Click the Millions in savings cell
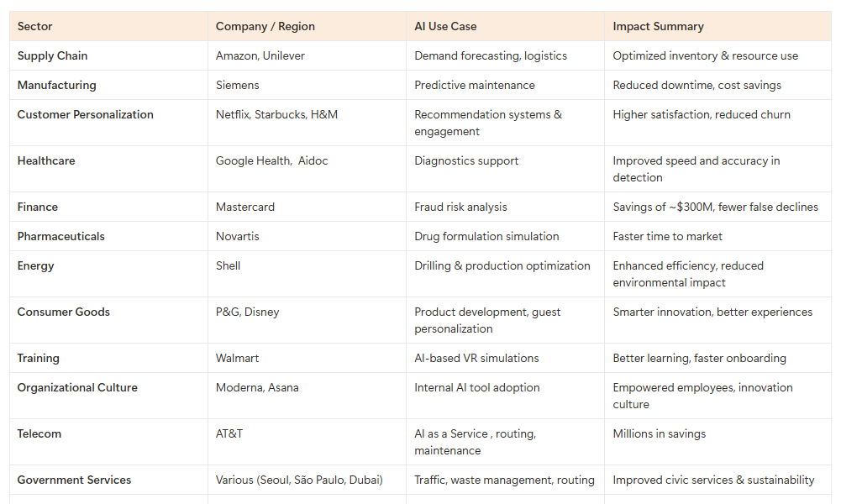 (660, 434)
